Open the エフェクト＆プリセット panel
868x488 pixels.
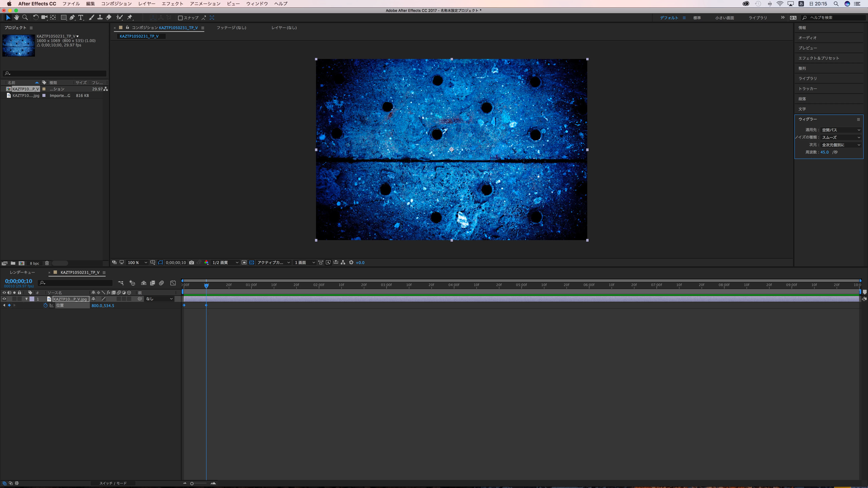pyautogui.click(x=818, y=58)
